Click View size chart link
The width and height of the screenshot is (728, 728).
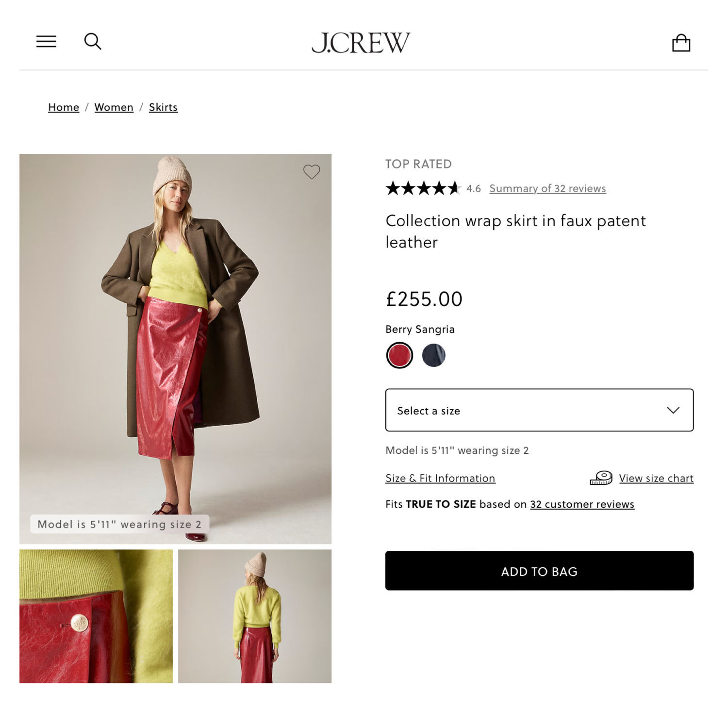656,478
